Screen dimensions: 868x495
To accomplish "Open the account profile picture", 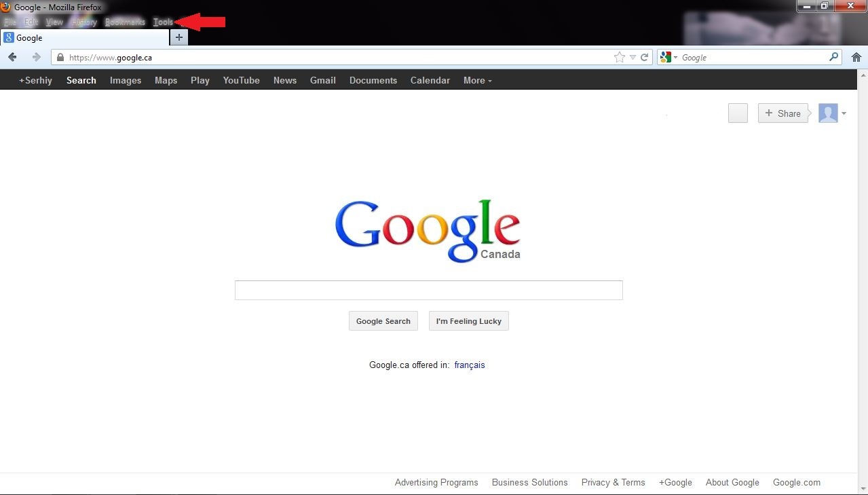I will coord(828,113).
